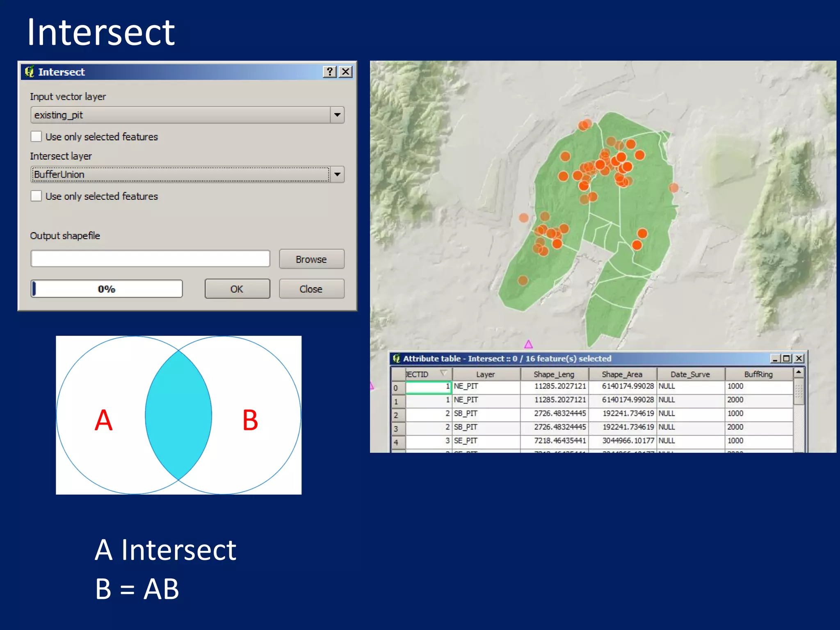Enable selected features for input vector layer

(x=37, y=137)
